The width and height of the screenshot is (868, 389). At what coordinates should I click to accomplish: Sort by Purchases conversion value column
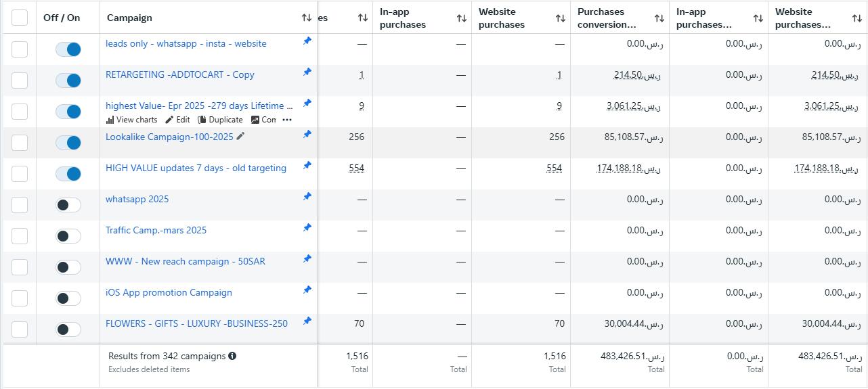point(659,18)
